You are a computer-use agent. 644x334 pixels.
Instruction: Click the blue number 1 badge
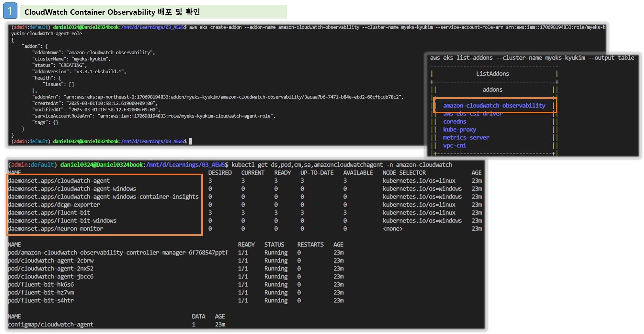(x=10, y=11)
